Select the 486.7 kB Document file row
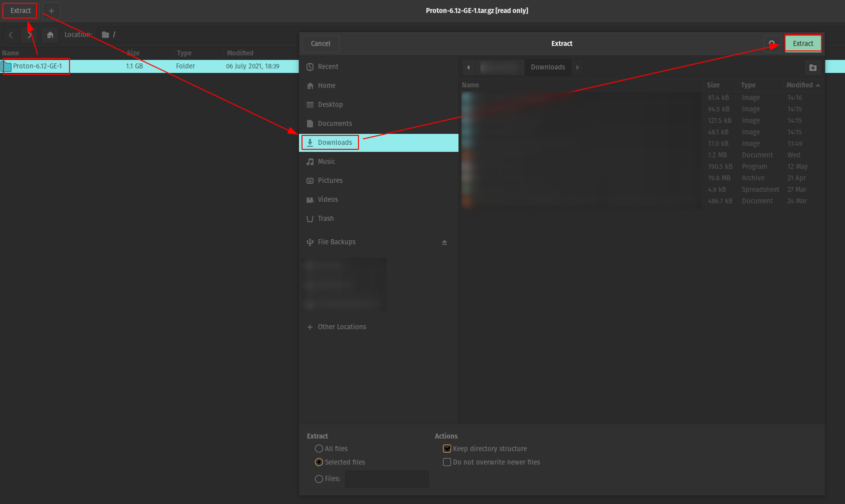Viewport: 845px width, 504px height. click(x=642, y=201)
